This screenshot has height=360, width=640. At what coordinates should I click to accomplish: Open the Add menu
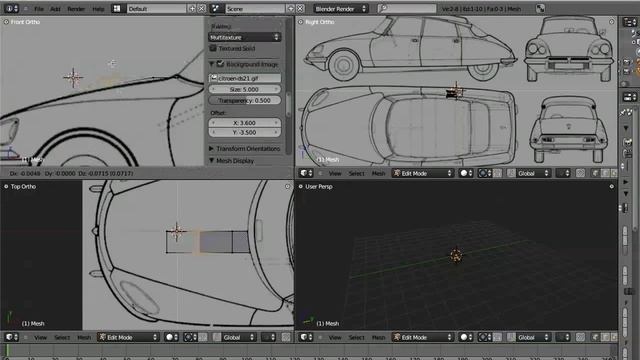click(56, 9)
